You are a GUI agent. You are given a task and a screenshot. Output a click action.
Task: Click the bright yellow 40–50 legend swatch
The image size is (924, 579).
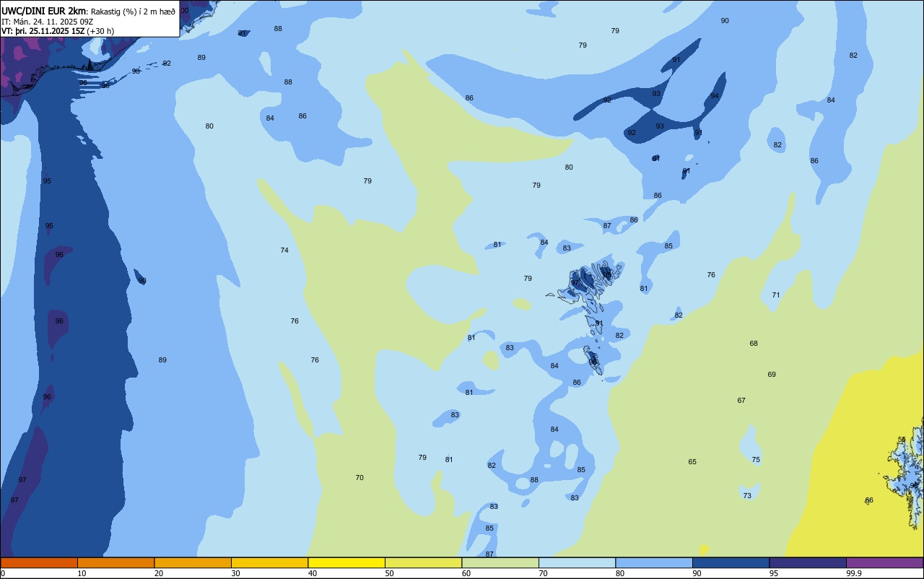pyautogui.click(x=346, y=562)
